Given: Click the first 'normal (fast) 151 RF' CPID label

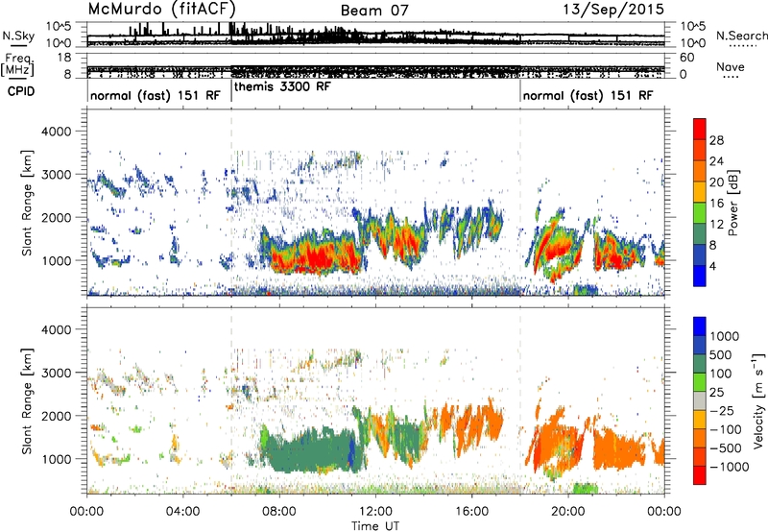Looking at the screenshot, I should (x=156, y=95).
